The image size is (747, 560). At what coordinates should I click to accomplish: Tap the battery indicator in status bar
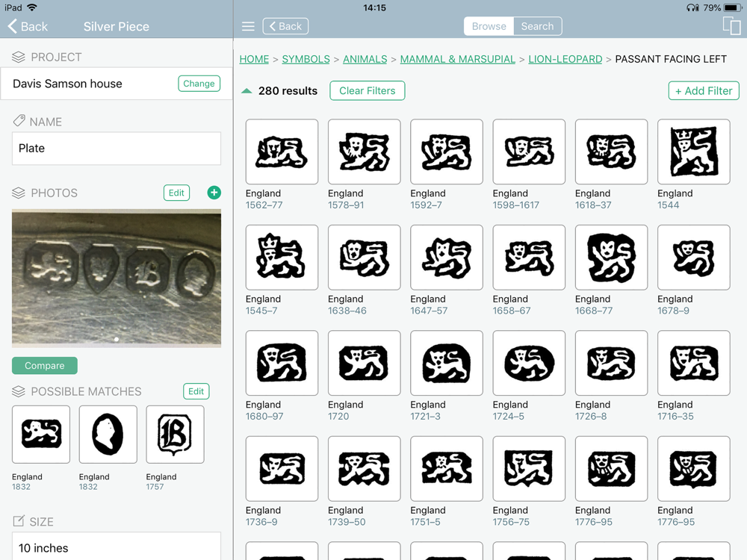point(732,7)
